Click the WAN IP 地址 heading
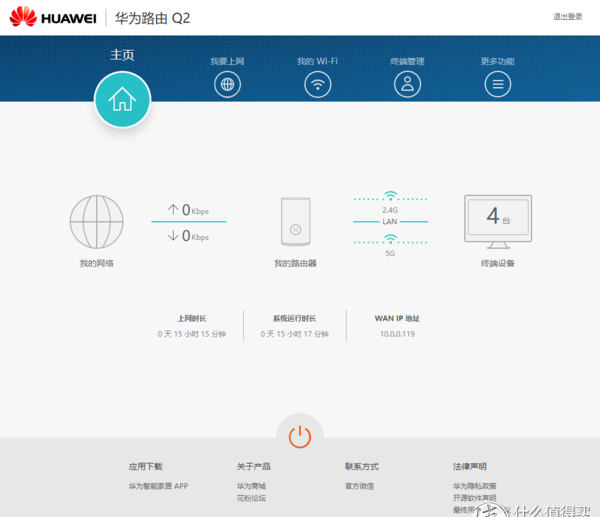 point(397,318)
